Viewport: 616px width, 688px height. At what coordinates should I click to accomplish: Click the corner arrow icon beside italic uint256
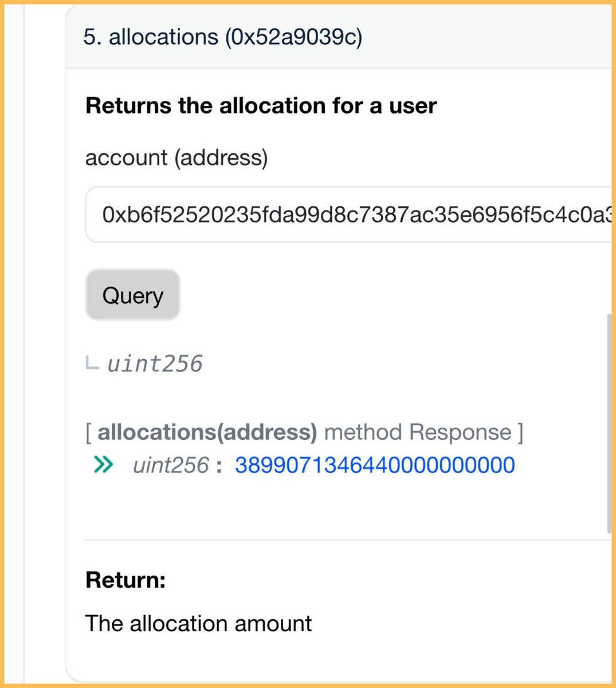(x=92, y=363)
